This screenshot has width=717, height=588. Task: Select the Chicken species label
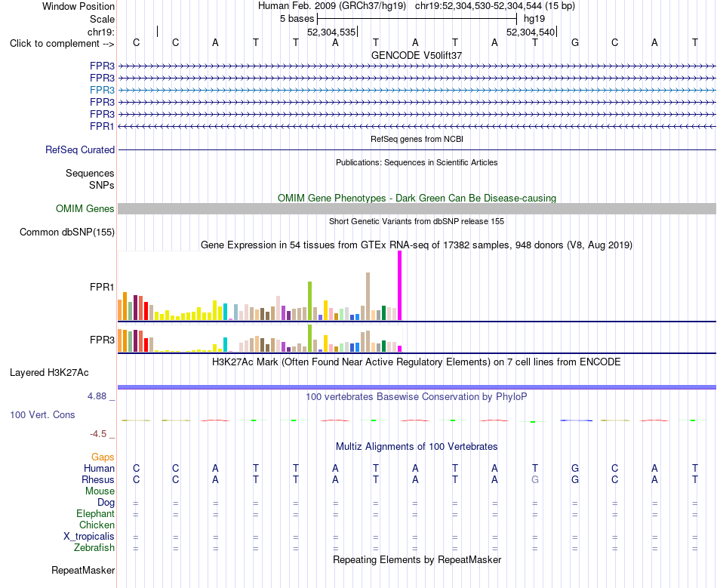coord(97,525)
